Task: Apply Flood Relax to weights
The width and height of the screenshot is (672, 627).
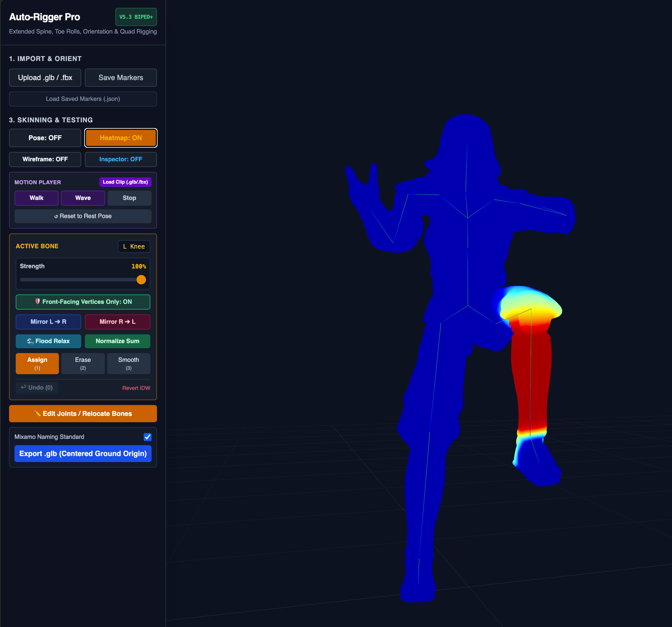Action: point(48,341)
